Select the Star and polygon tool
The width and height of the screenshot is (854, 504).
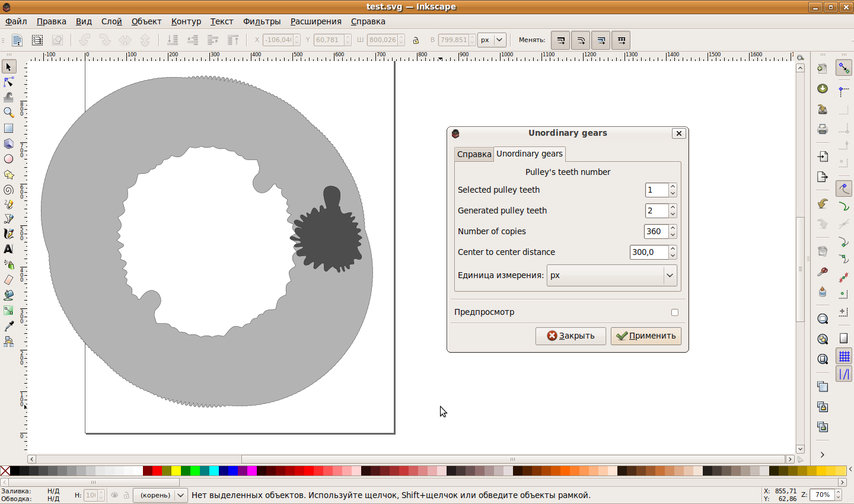(x=8, y=174)
